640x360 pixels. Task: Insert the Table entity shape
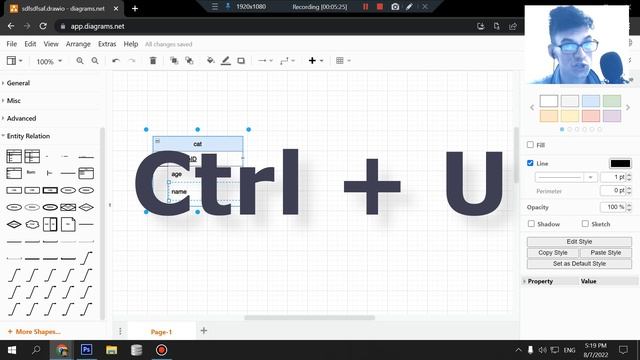coord(14,156)
